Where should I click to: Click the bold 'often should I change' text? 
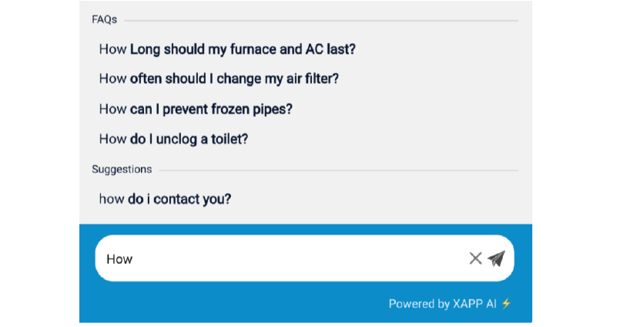point(195,79)
